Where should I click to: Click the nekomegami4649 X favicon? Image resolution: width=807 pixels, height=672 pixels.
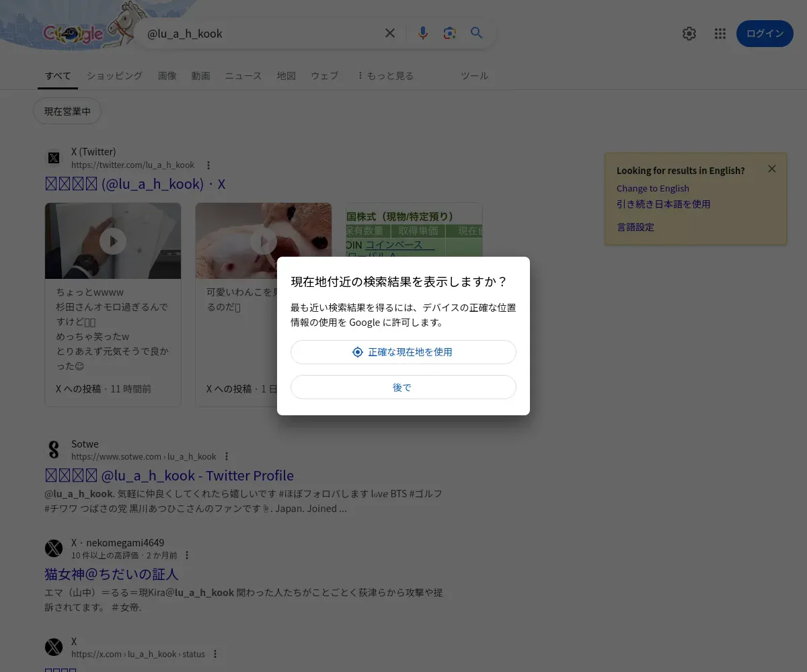tap(54, 548)
